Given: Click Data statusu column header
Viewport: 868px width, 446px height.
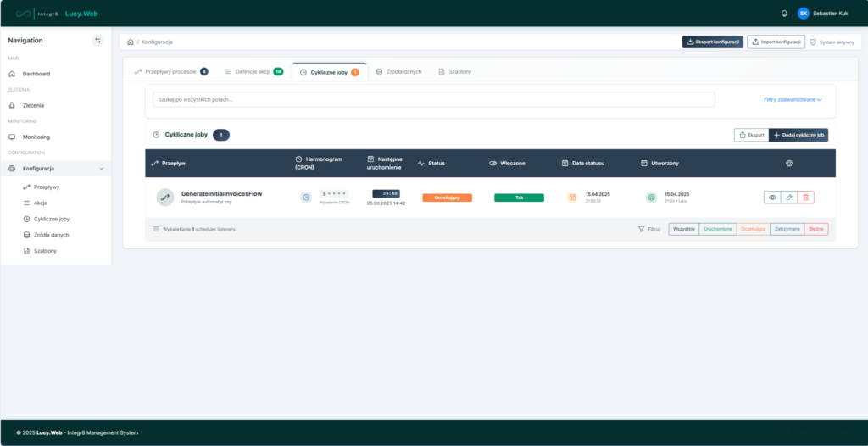Looking at the screenshot, I should (x=583, y=164).
